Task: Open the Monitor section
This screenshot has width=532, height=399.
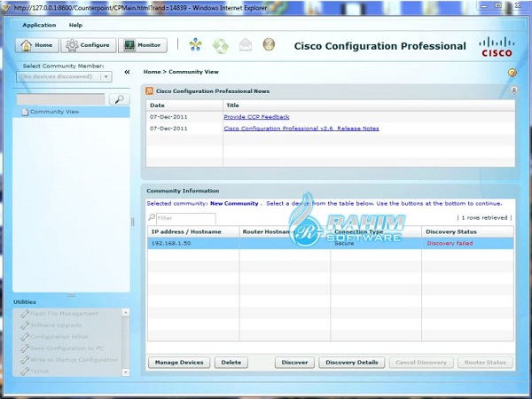Action: click(143, 45)
